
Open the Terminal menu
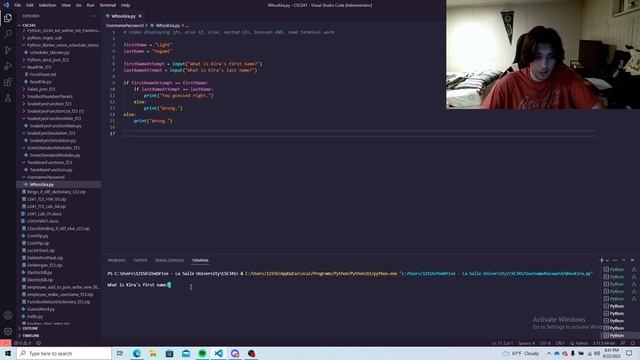click(x=108, y=5)
